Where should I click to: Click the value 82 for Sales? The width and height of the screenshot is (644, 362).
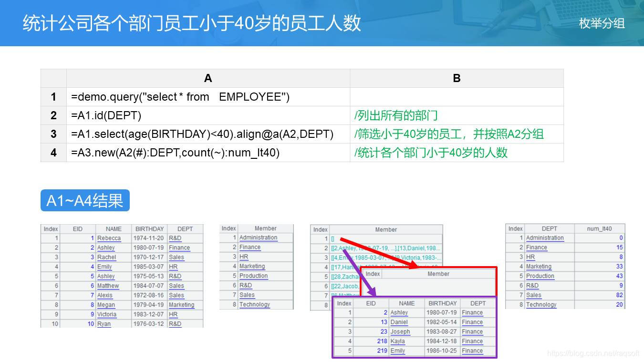(619, 295)
